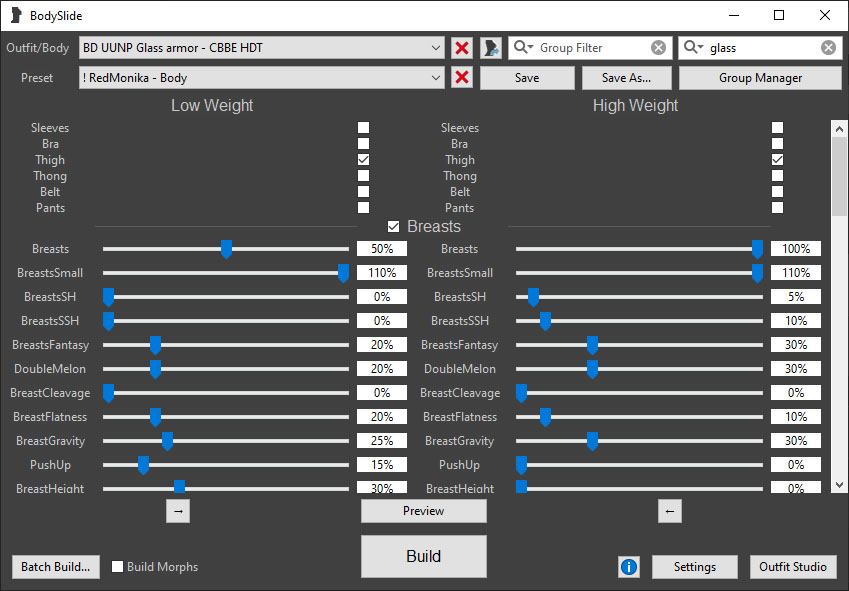Image resolution: width=849 pixels, height=591 pixels.
Task: Uncheck the High Weight Thigh checkbox
Action: click(778, 160)
